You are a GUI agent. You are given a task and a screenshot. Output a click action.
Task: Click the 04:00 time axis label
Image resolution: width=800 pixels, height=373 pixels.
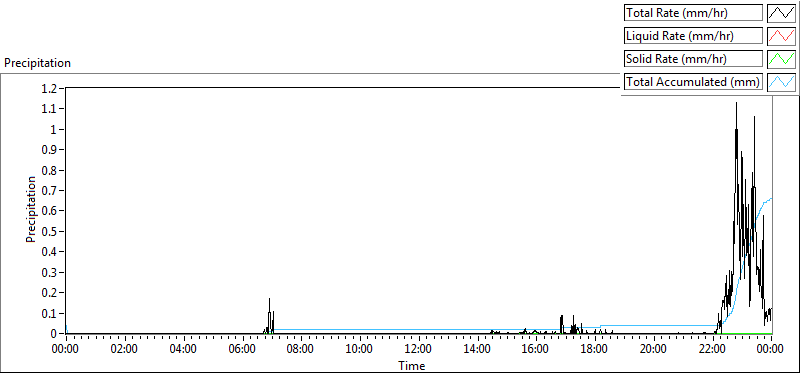pyautogui.click(x=183, y=349)
